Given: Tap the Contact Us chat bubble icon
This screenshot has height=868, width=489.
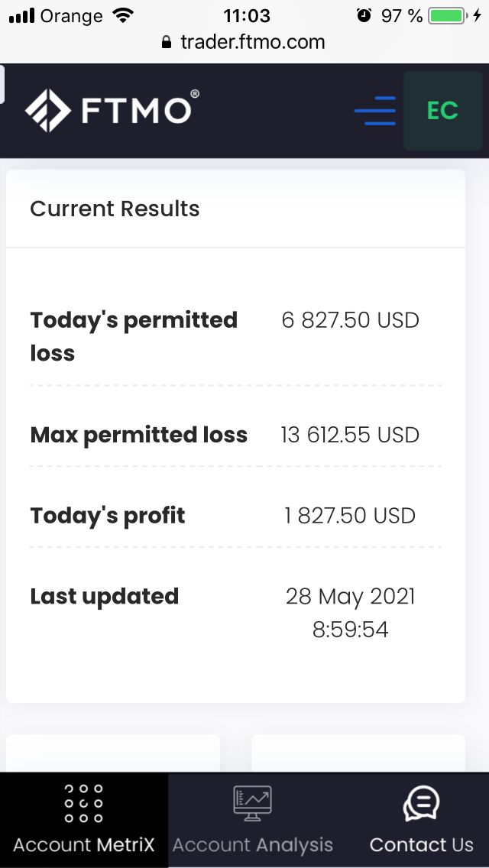Looking at the screenshot, I should click(x=421, y=804).
